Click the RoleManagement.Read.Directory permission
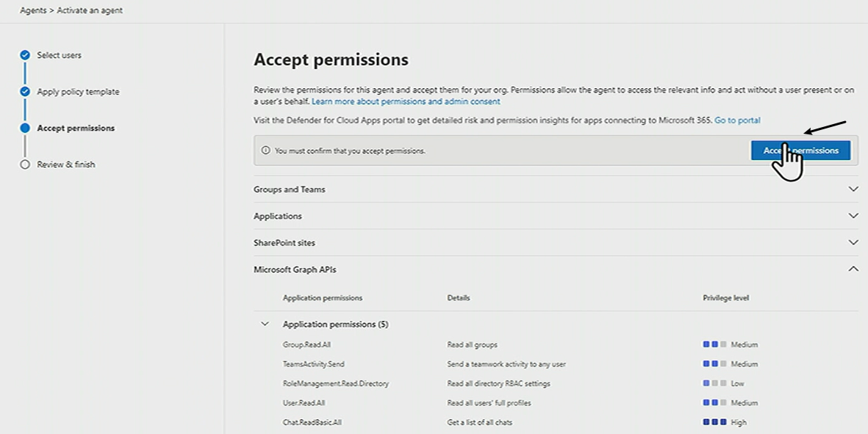Viewport: 868px width, 434px height. (336, 383)
